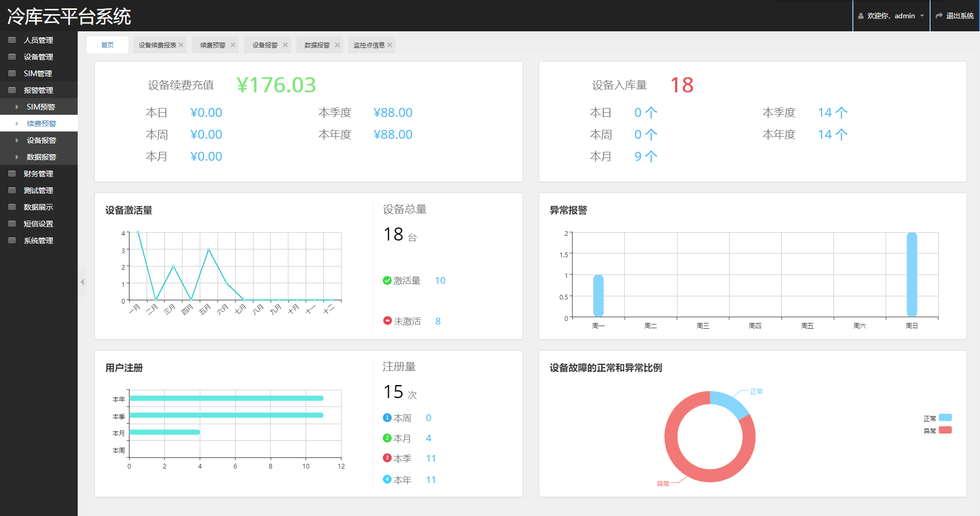Close the 监控点信息 tab
Viewport: 980px width, 516px height.
tap(390, 45)
